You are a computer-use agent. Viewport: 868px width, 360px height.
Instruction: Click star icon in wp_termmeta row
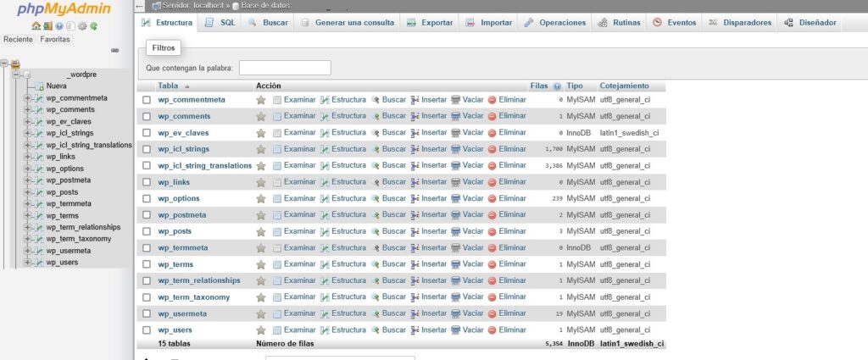click(x=261, y=247)
